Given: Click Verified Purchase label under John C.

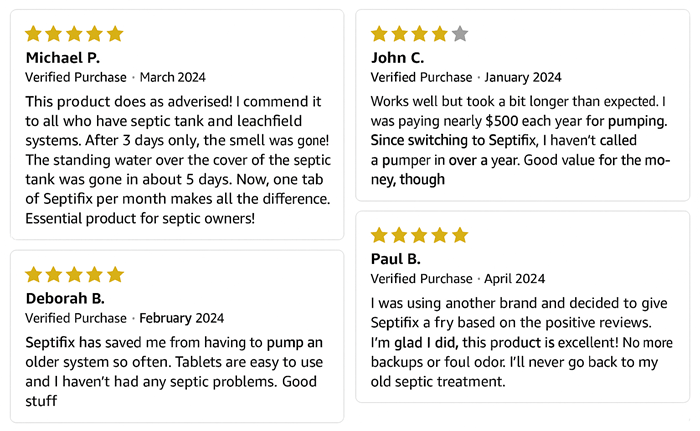Looking at the screenshot, I should click(421, 77).
